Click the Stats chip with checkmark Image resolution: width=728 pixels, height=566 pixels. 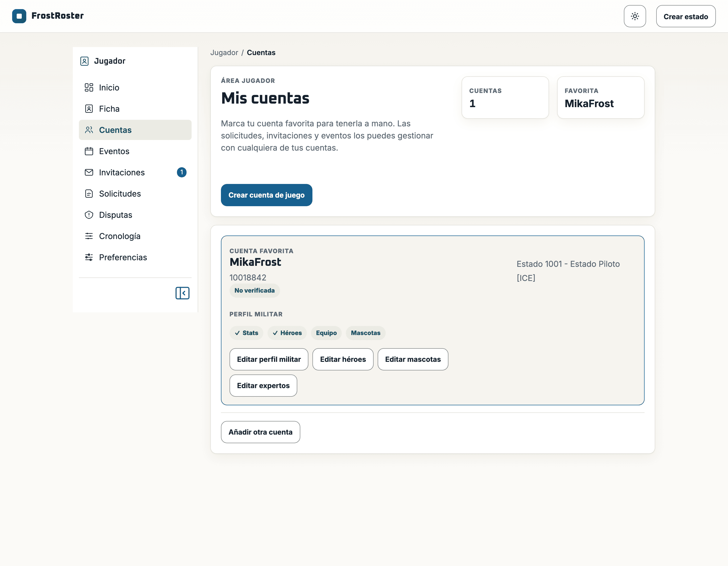(x=246, y=333)
